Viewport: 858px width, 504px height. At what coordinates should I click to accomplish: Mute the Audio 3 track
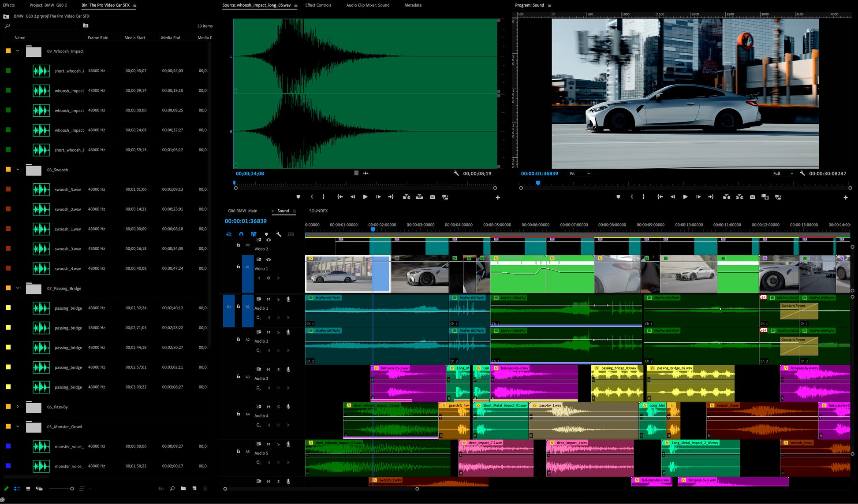pyautogui.click(x=269, y=369)
